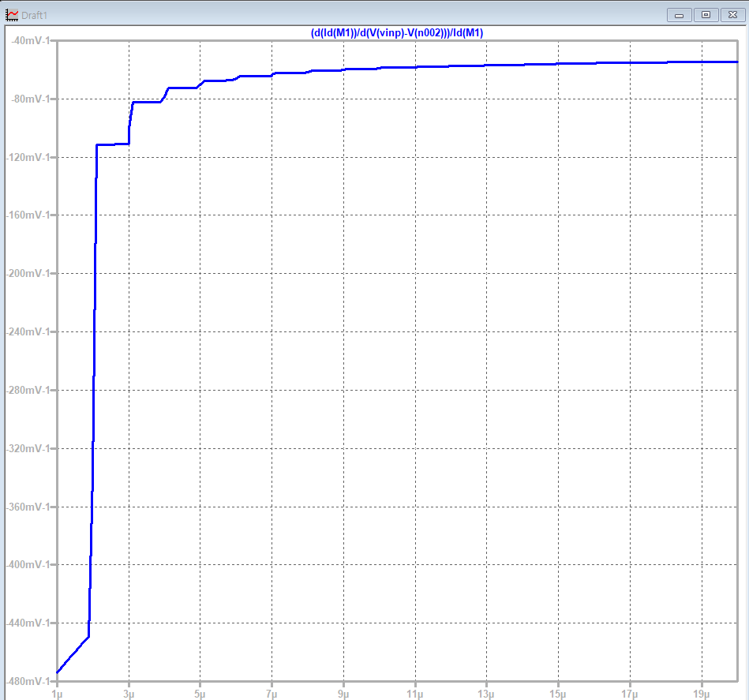This screenshot has width=749, height=700.
Task: Click the LTspice waveform icon beside Draft1
Action: tap(12, 15)
